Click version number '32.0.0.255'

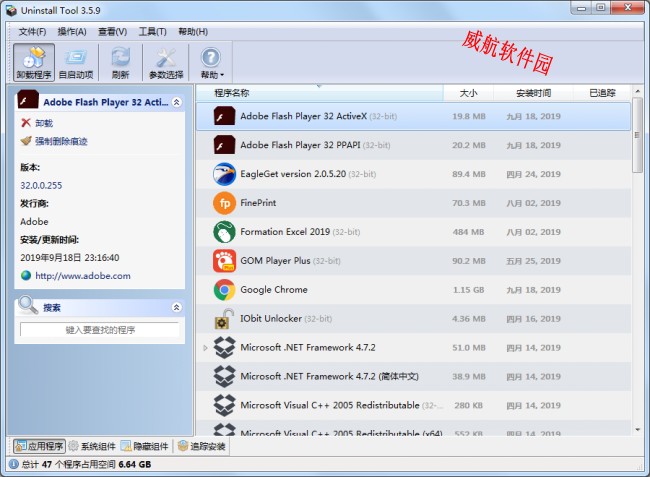(x=41, y=186)
